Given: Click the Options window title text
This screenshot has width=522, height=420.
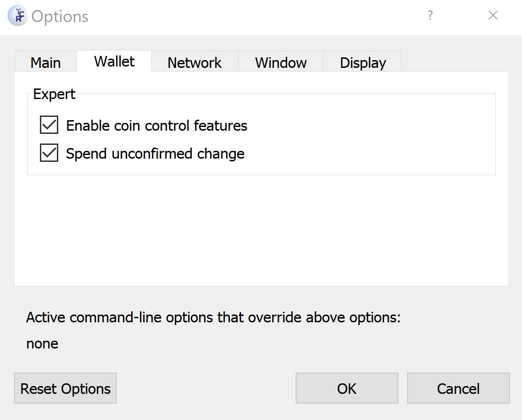Looking at the screenshot, I should (x=60, y=17).
